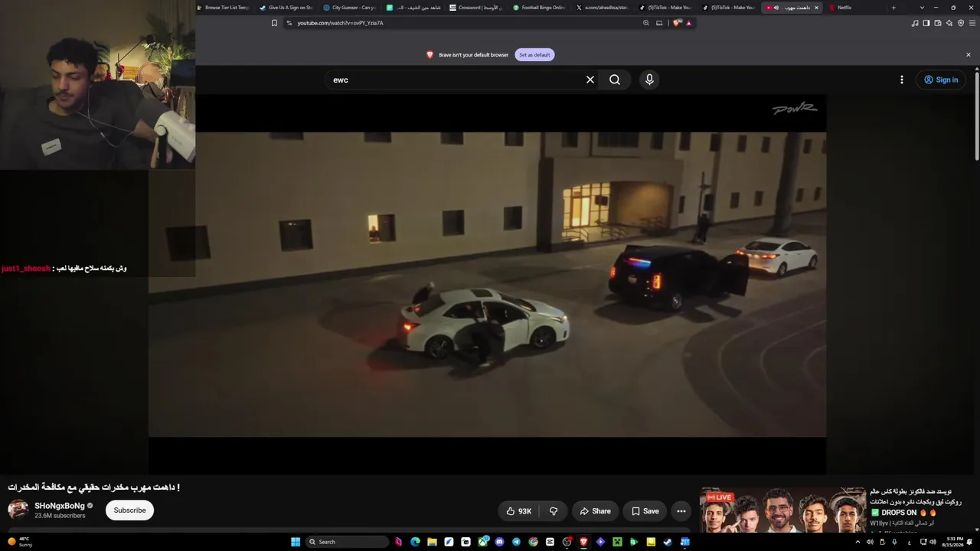Share this video
Screen dimensions: 980x551
point(595,511)
